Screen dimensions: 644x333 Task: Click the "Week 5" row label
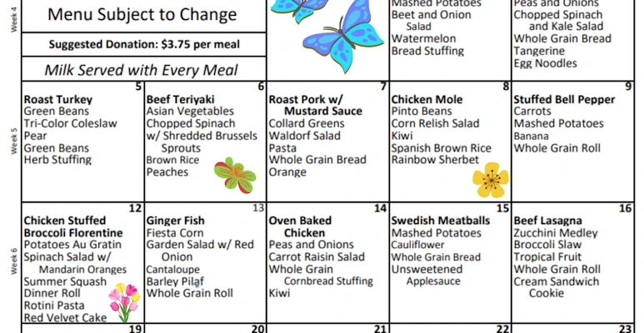(x=12, y=142)
